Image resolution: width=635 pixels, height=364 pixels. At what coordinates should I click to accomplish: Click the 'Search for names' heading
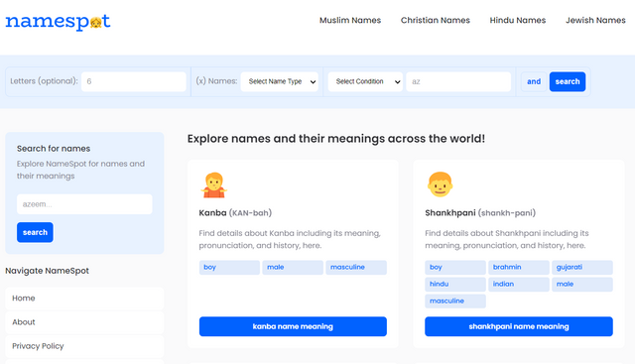pos(54,149)
